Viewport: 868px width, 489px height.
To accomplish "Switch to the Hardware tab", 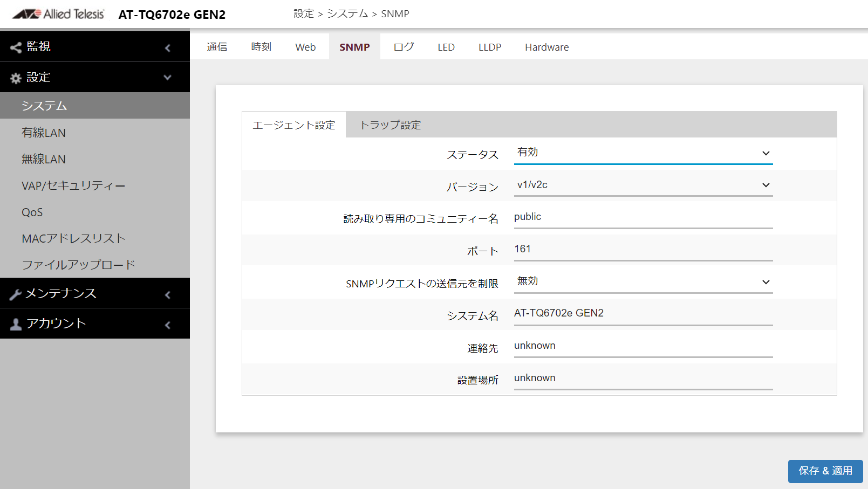I will coord(547,47).
